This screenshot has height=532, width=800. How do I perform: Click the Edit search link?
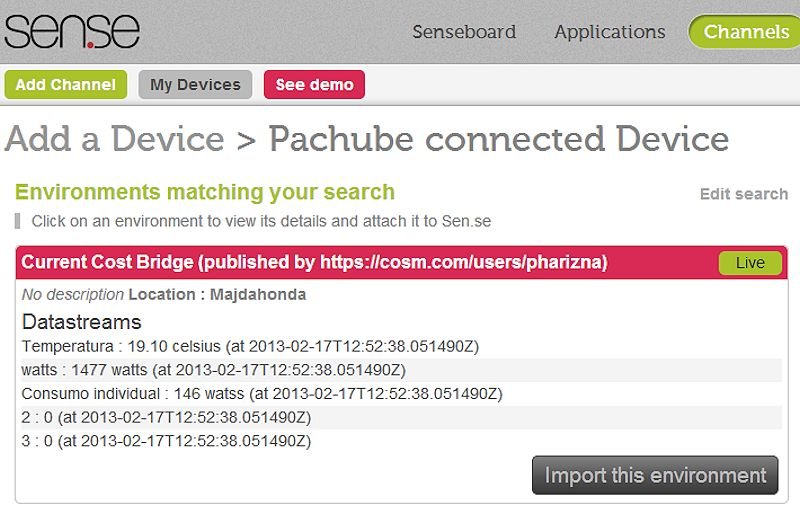pos(744,194)
